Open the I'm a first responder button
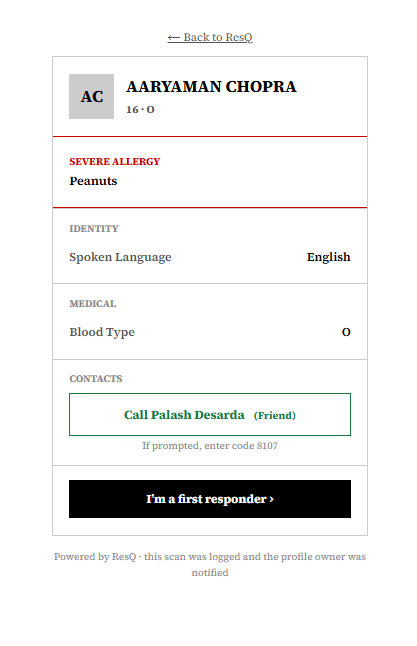Viewport: 417px width, 646px height. coord(210,499)
